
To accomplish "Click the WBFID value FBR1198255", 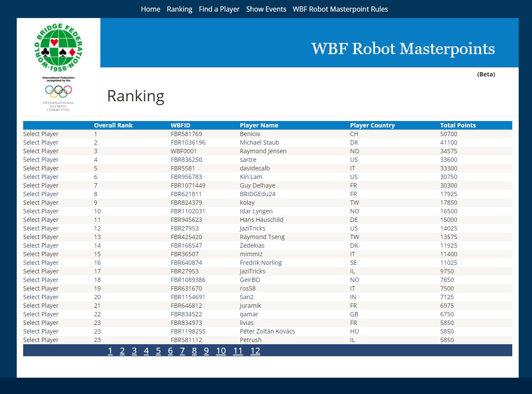I will [188, 331].
